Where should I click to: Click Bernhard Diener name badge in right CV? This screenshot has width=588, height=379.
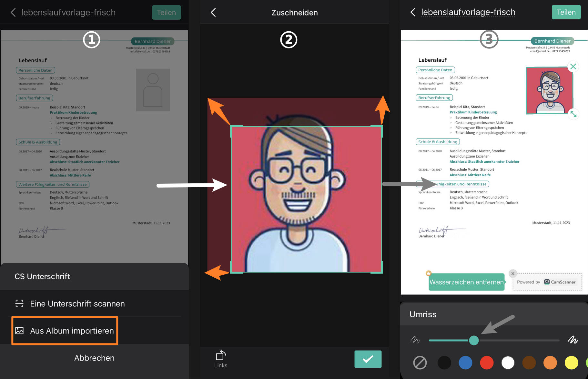tap(552, 41)
